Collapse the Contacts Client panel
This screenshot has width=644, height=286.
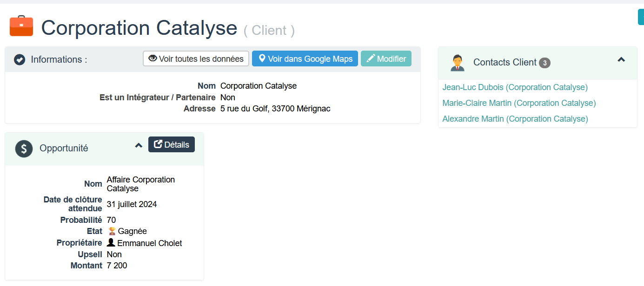[x=621, y=60]
